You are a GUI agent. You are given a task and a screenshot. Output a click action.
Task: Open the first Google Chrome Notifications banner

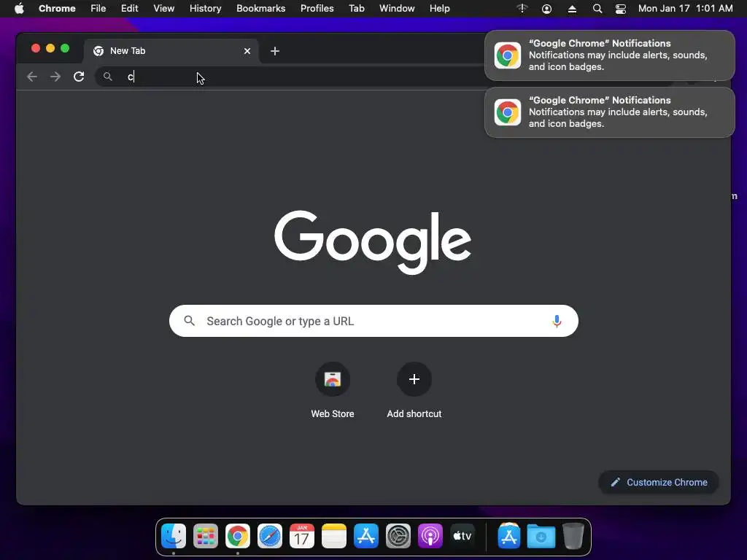[609, 55]
